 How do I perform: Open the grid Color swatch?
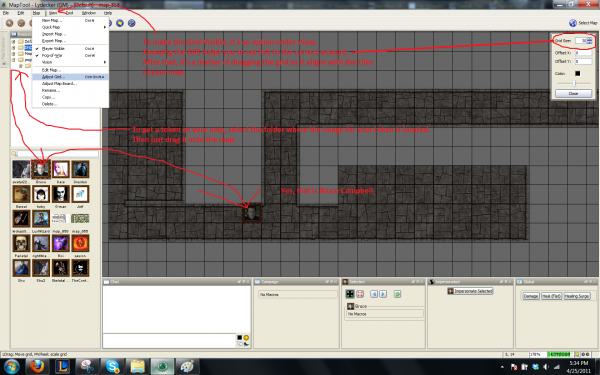tap(577, 73)
